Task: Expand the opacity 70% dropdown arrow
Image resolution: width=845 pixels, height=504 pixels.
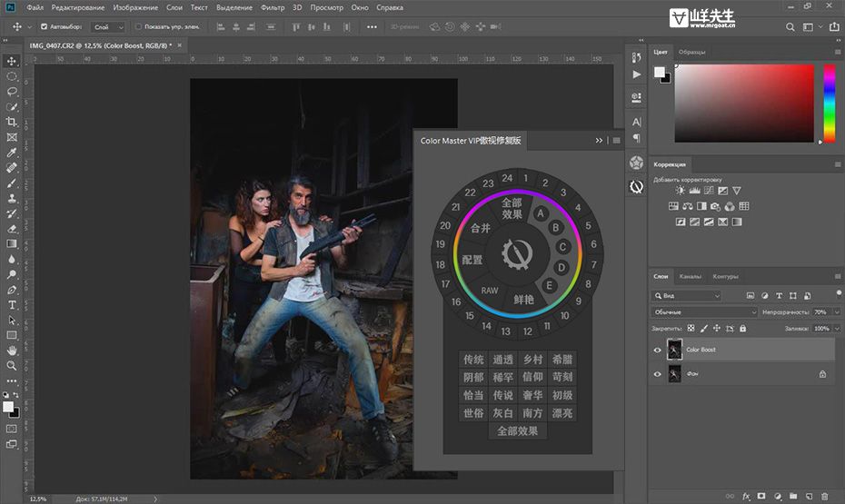Action: 837,311
